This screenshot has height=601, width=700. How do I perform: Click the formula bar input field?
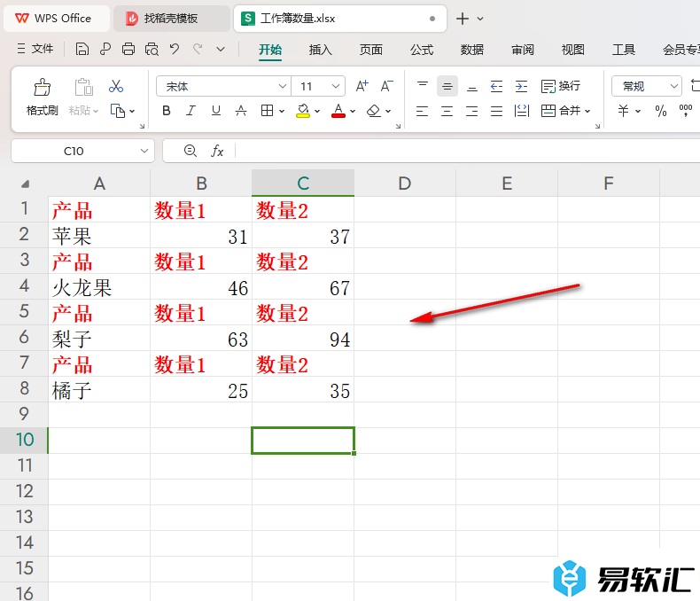(x=466, y=151)
